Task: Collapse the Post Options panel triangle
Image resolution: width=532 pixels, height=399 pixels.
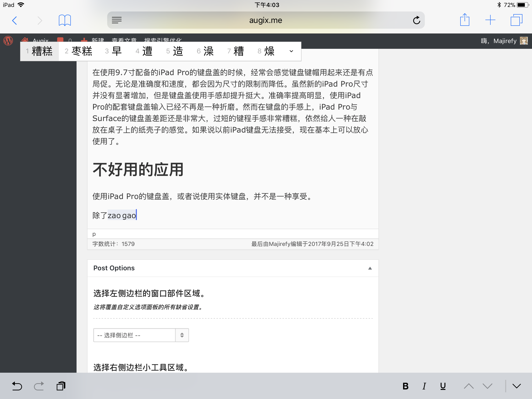Action: (370, 268)
